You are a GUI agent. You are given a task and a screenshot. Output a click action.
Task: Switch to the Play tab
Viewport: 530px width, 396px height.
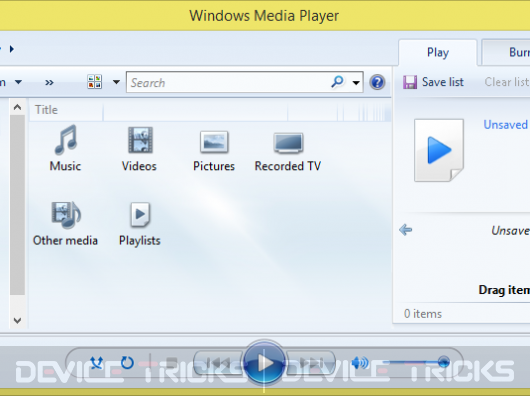pyautogui.click(x=438, y=52)
